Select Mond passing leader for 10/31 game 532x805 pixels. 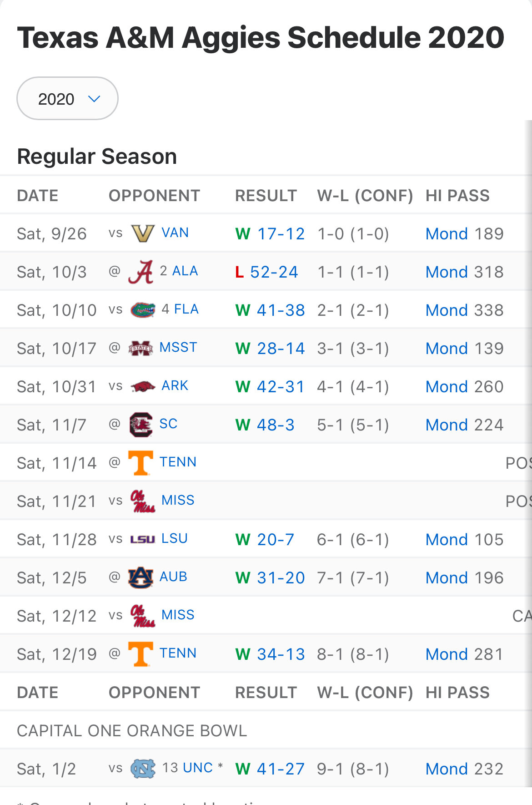tap(447, 386)
